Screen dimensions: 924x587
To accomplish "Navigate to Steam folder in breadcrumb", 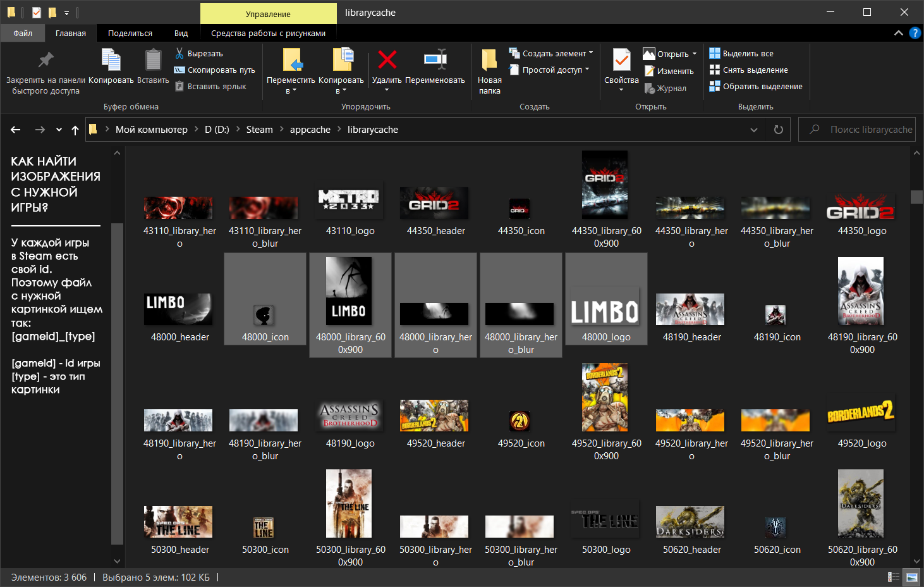I will [x=260, y=130].
